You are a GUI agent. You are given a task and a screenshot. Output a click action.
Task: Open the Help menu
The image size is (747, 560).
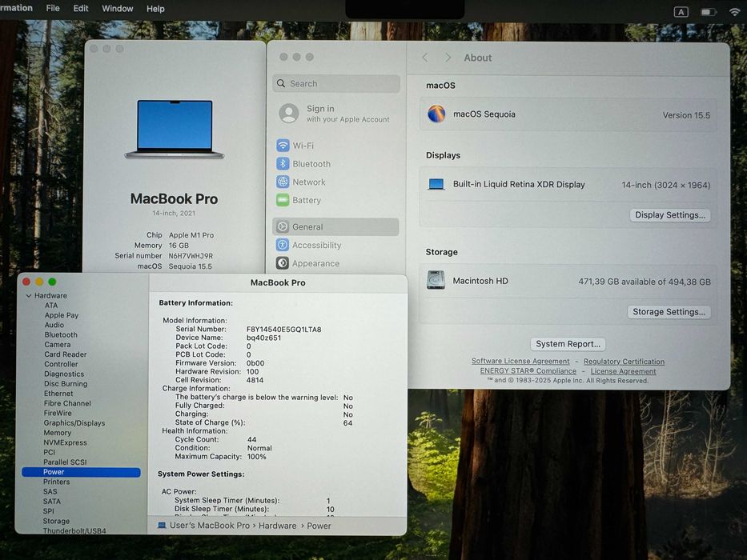point(155,9)
